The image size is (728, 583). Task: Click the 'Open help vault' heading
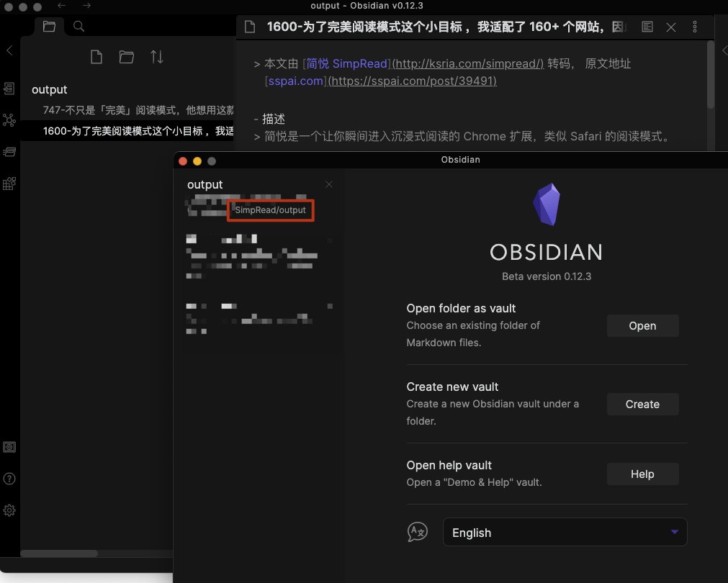tap(449, 465)
